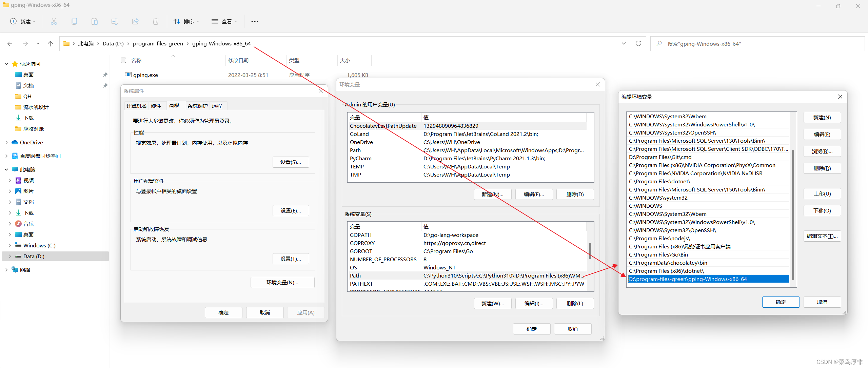
Task: Click 上移(U) to move entry up
Action: (822, 193)
